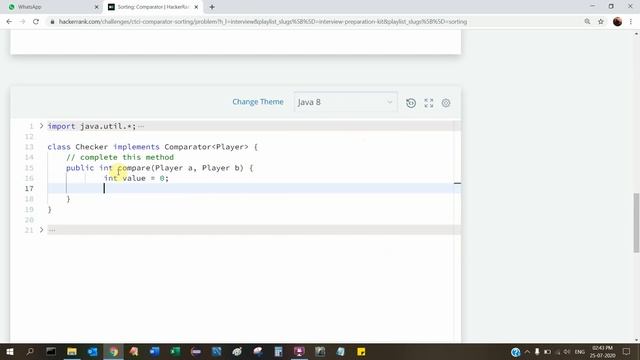Bookmark this page with the star icon
Image resolution: width=640 pixels, height=360 pixels.
pyautogui.click(x=601, y=22)
